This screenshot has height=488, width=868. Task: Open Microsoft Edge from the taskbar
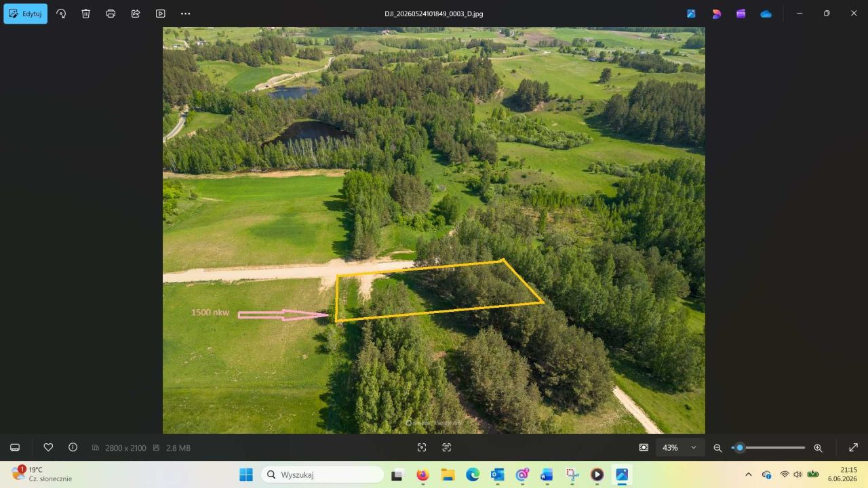tap(473, 474)
